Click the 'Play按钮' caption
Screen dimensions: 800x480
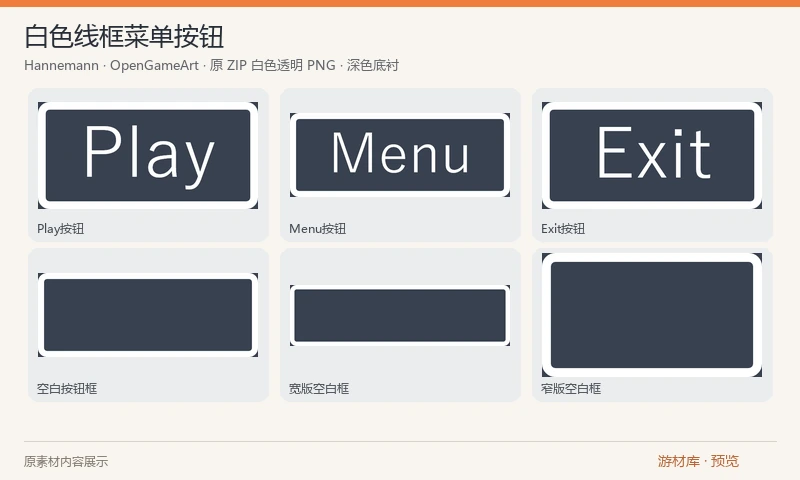pyautogui.click(x=61, y=229)
